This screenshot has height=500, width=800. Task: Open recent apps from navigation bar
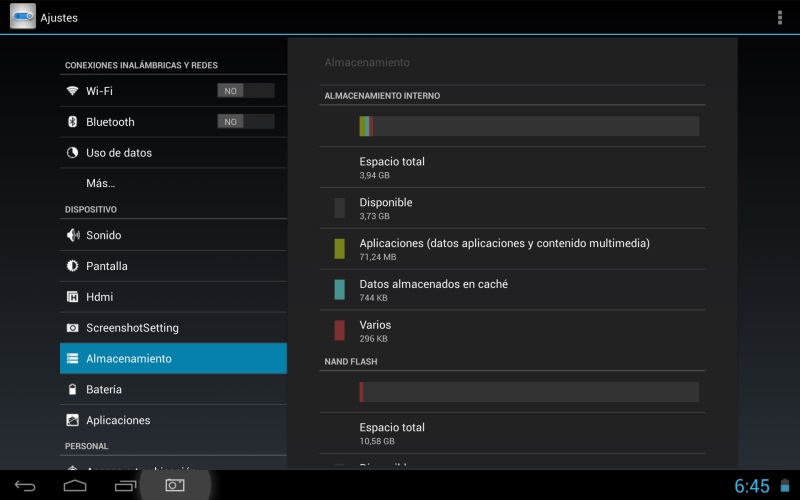point(125,486)
